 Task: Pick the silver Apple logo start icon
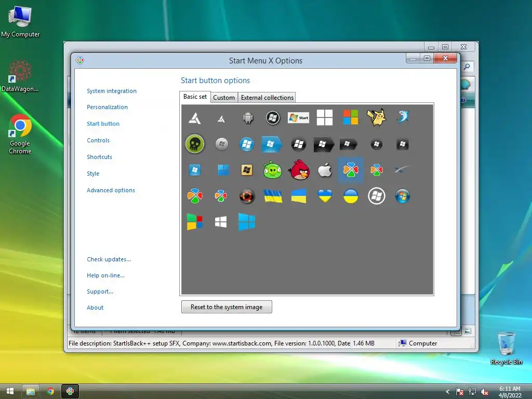click(x=325, y=170)
